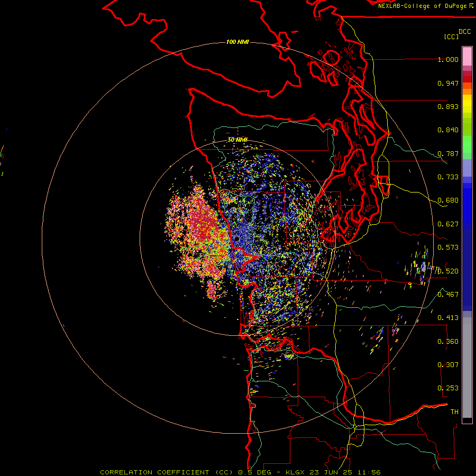Click the [CC] units label

pos(451,36)
